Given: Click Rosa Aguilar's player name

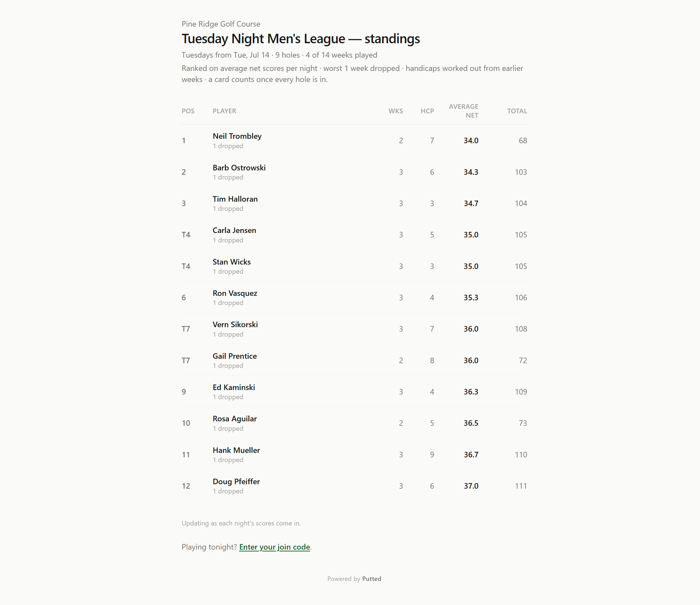Looking at the screenshot, I should pyautogui.click(x=235, y=419).
